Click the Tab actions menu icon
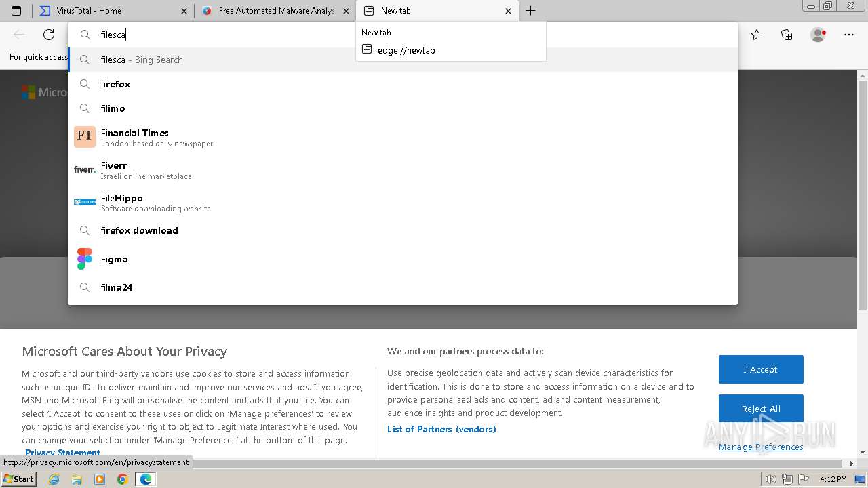868x488 pixels. pyautogui.click(x=16, y=11)
